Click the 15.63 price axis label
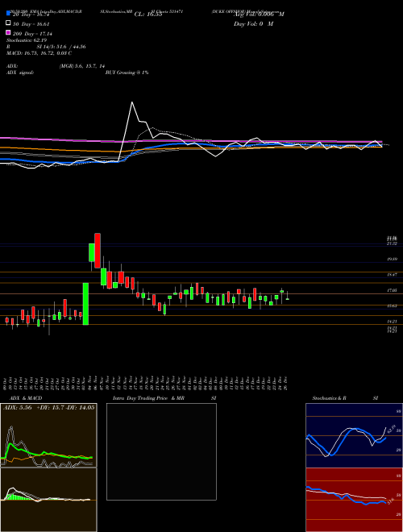 click(393, 305)
